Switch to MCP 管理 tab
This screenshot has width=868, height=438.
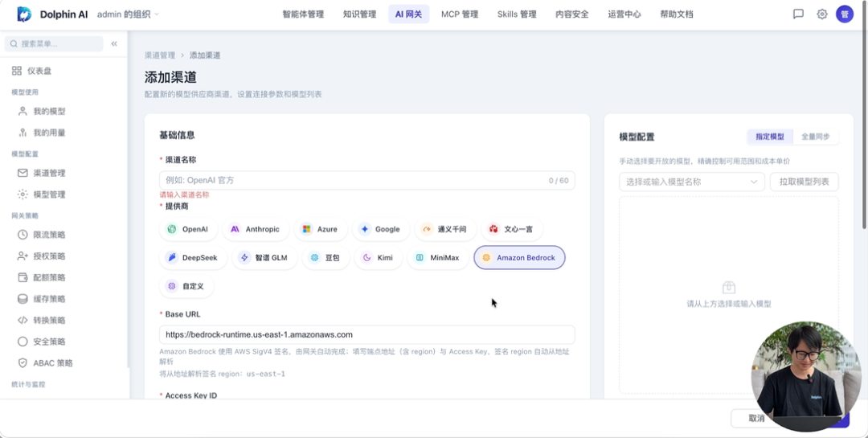point(460,14)
